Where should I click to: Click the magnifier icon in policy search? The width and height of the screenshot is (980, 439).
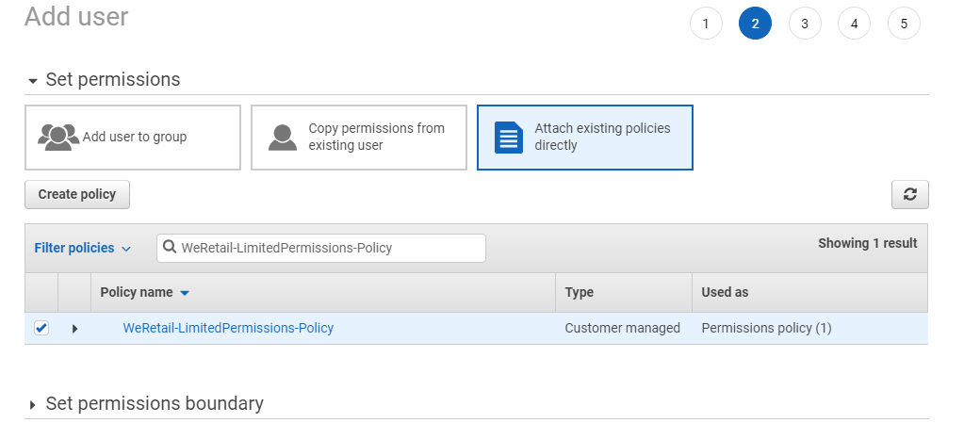(169, 247)
